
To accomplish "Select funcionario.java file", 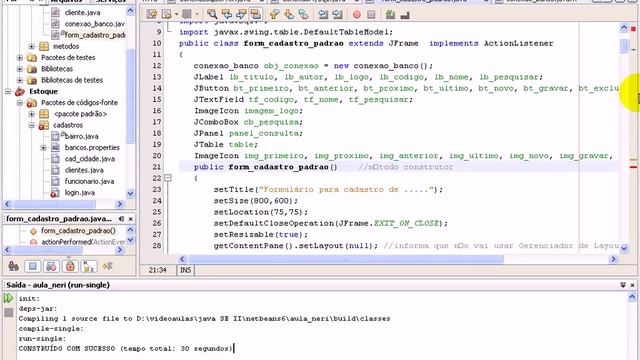I will click(89, 181).
